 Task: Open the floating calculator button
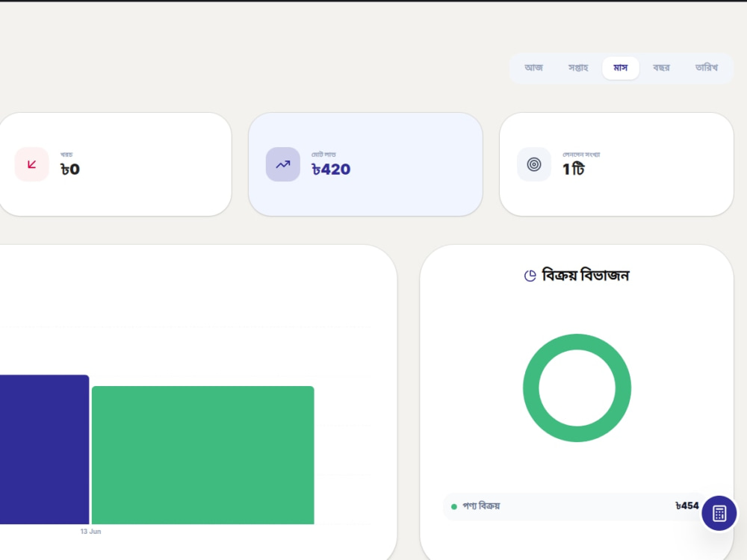719,514
